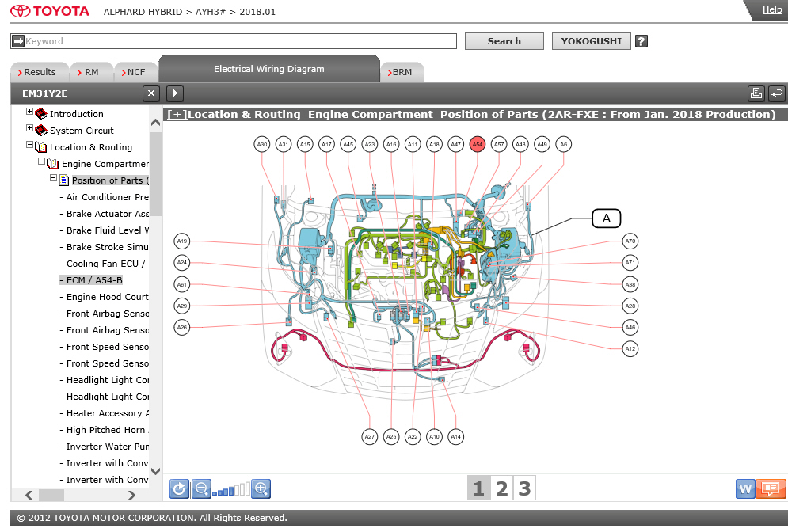
Task: Click the Keyword search field
Action: pyautogui.click(x=234, y=41)
